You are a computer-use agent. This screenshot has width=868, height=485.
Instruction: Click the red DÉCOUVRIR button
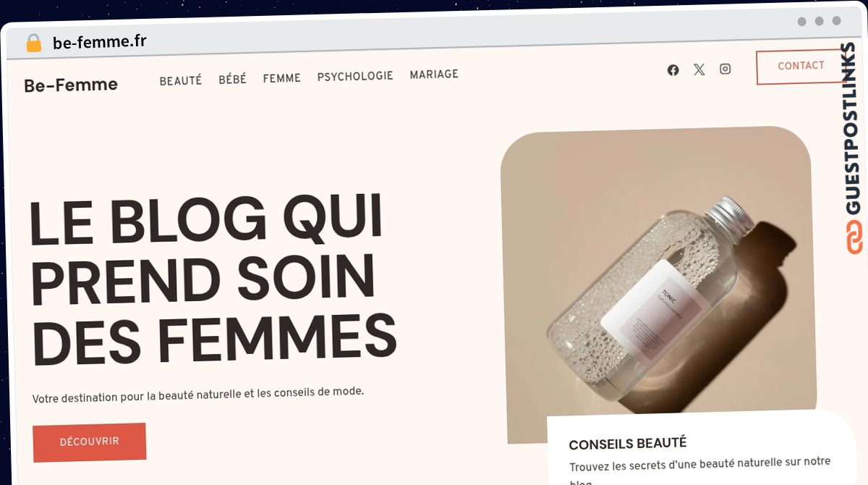tap(90, 442)
